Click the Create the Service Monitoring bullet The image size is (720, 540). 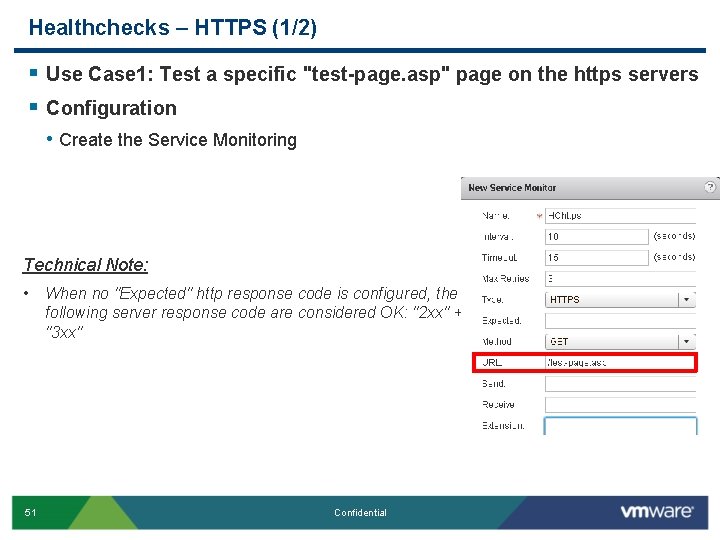pos(178,140)
